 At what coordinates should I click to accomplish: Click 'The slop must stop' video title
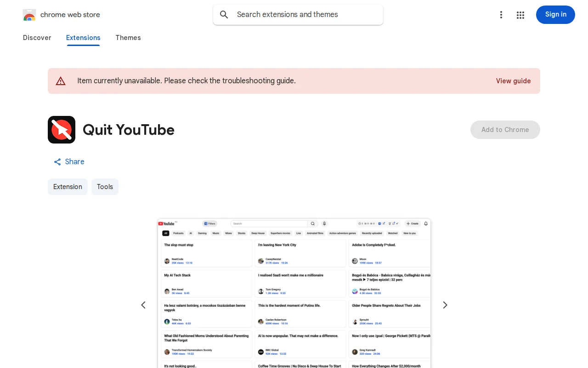point(179,245)
